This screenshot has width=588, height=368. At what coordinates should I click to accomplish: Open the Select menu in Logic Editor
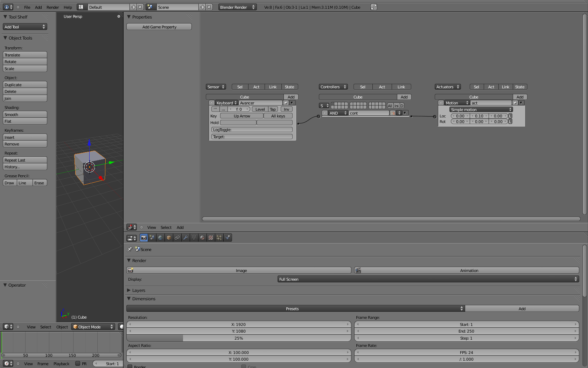tap(166, 227)
